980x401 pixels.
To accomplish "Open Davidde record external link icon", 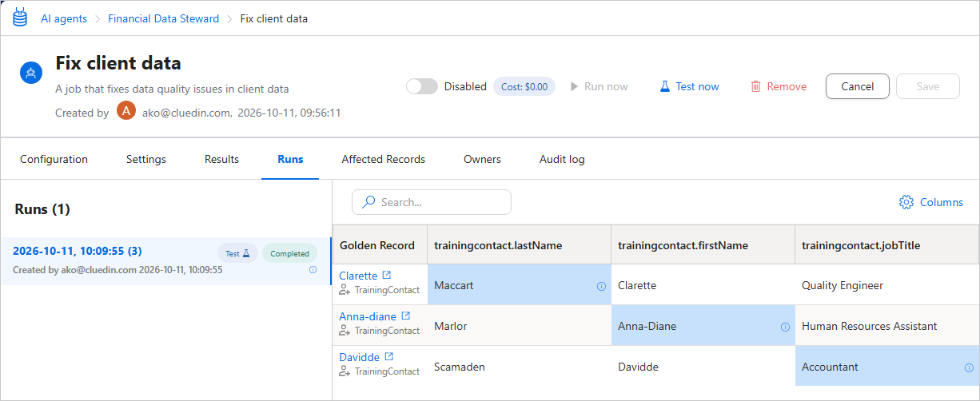I will coord(389,357).
